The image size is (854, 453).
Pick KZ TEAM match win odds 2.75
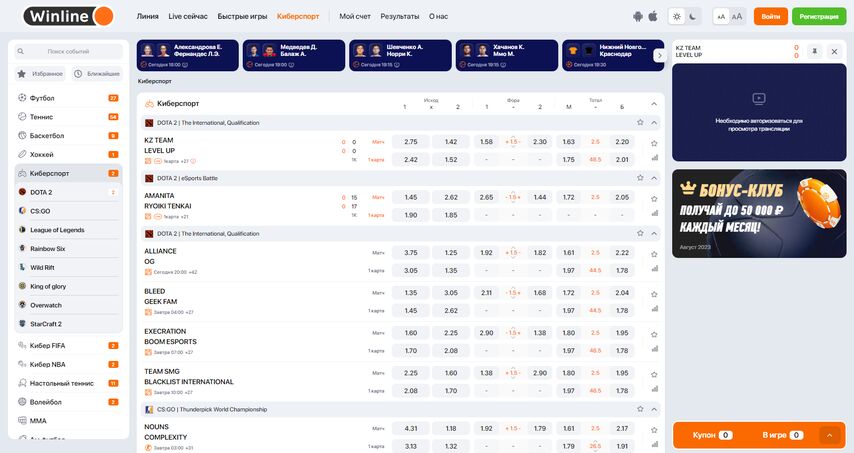pos(411,142)
